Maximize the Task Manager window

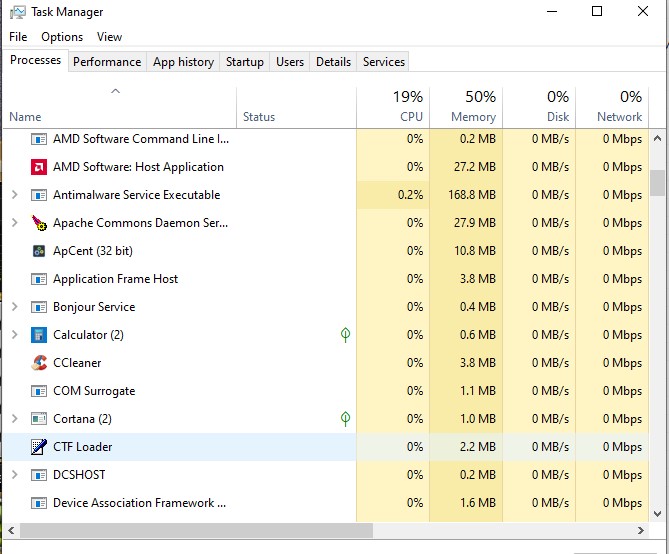pos(597,12)
